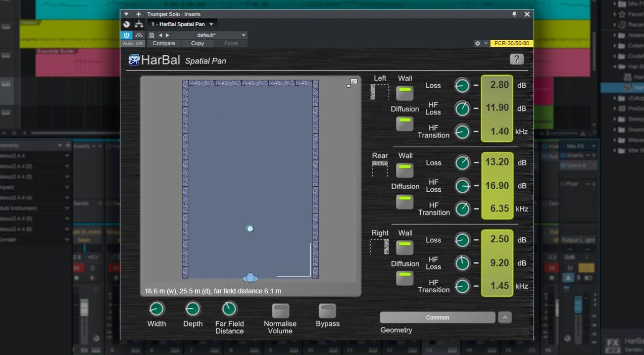
Task: Click the Left wall Loss knob
Action: tap(462, 86)
